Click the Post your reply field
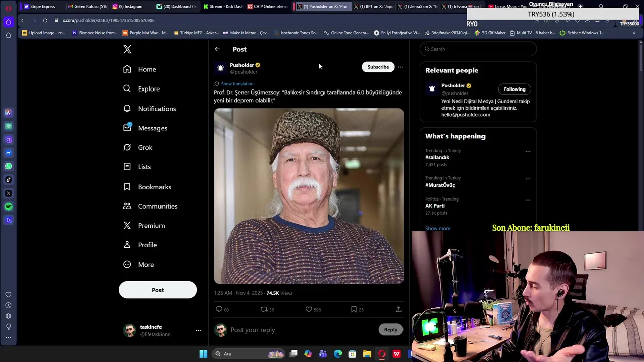 [302, 330]
